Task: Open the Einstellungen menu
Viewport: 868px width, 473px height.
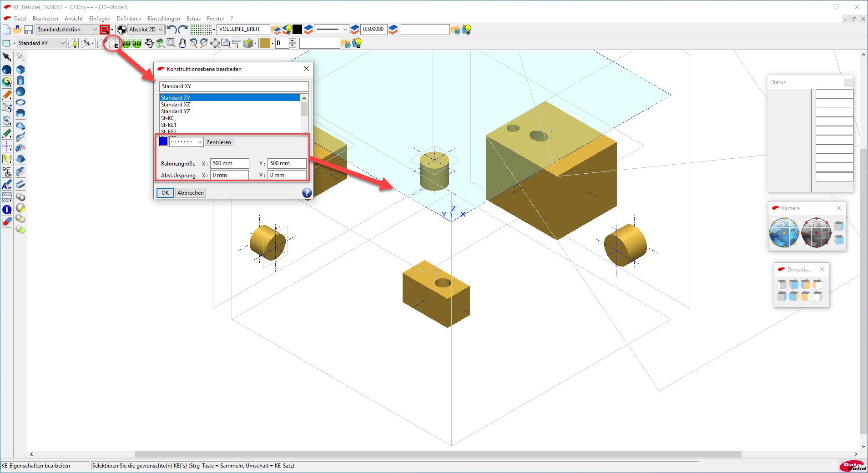Action: (164, 19)
